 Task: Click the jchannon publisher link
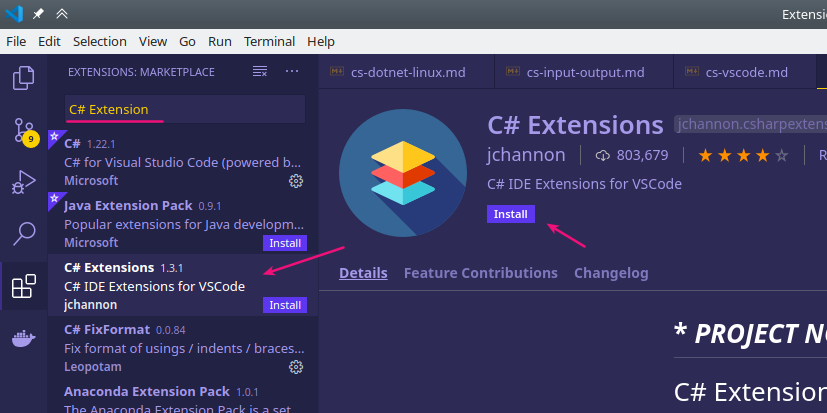(x=526, y=155)
